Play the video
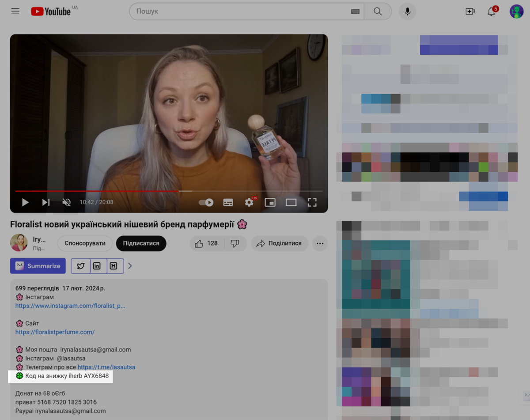The height and width of the screenshot is (420, 530). pyautogui.click(x=25, y=202)
